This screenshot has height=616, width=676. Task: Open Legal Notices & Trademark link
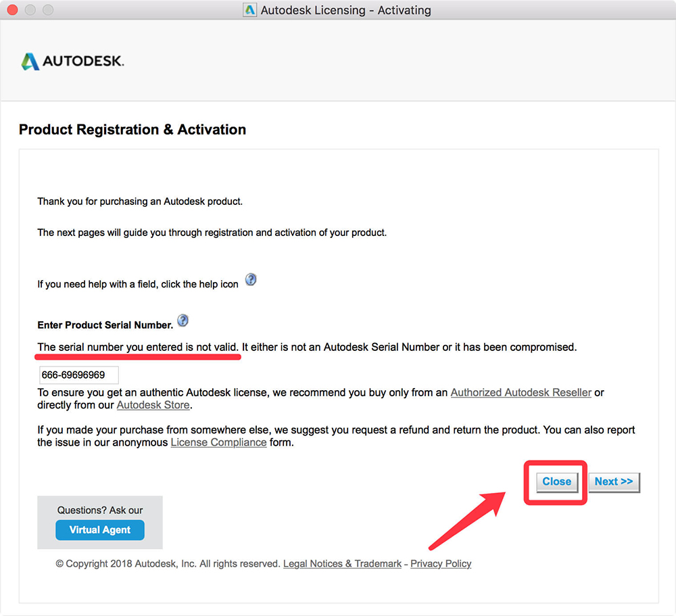point(342,564)
